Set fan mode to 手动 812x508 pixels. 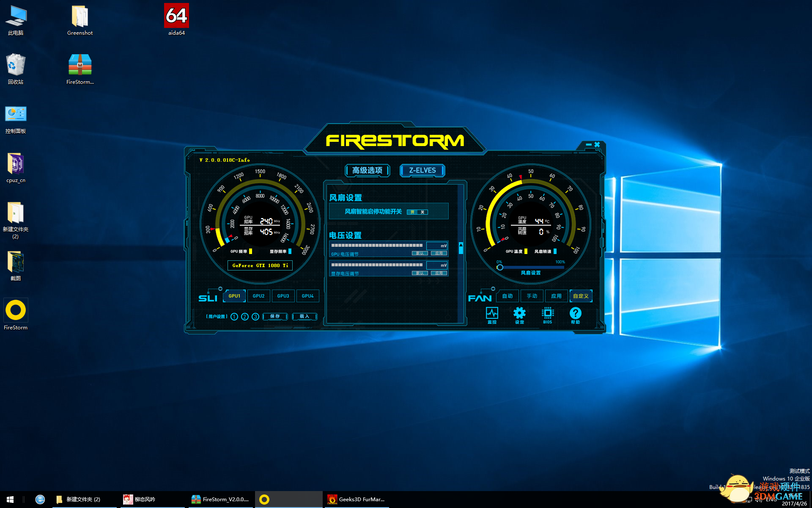(532, 296)
